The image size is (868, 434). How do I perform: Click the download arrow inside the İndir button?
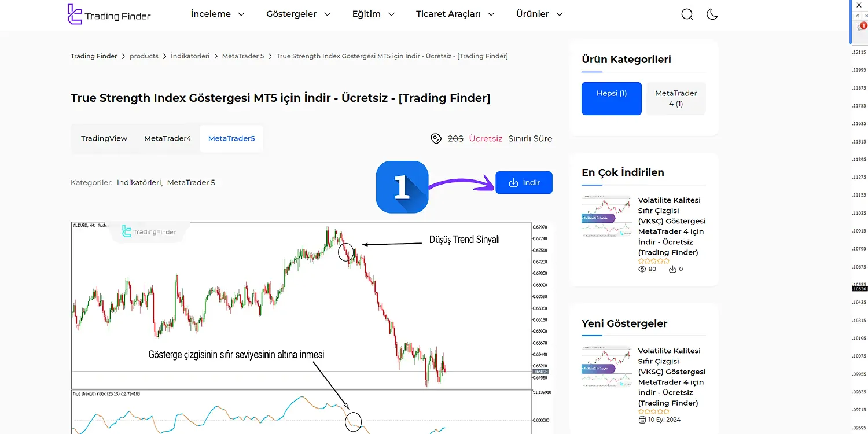tap(514, 182)
